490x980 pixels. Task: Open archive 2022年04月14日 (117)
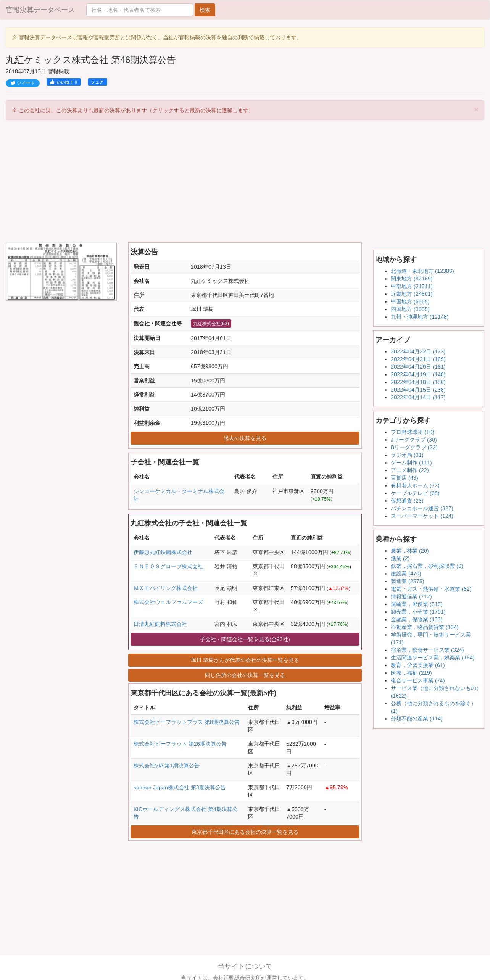[418, 397]
